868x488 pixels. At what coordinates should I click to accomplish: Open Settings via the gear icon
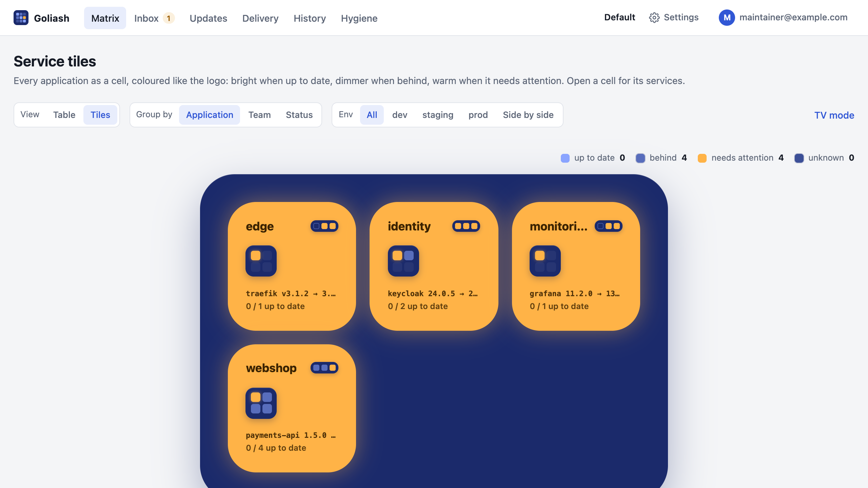(x=654, y=18)
